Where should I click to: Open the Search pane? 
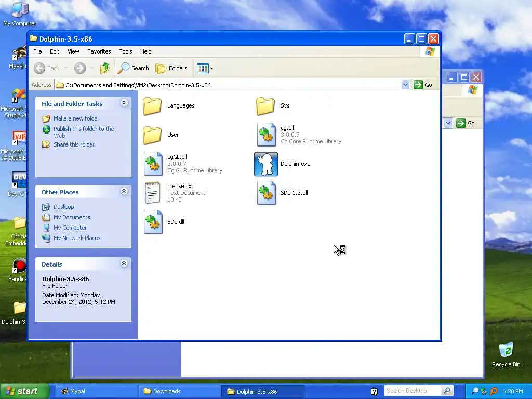click(x=134, y=68)
